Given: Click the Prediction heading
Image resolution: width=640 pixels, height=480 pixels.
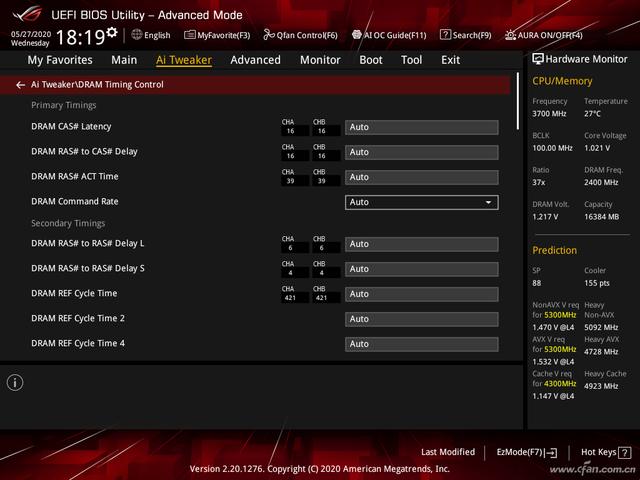Looking at the screenshot, I should click(554, 250).
